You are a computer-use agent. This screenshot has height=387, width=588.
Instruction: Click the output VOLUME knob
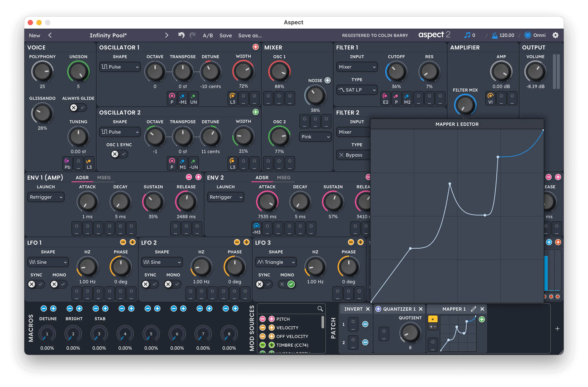coord(535,72)
